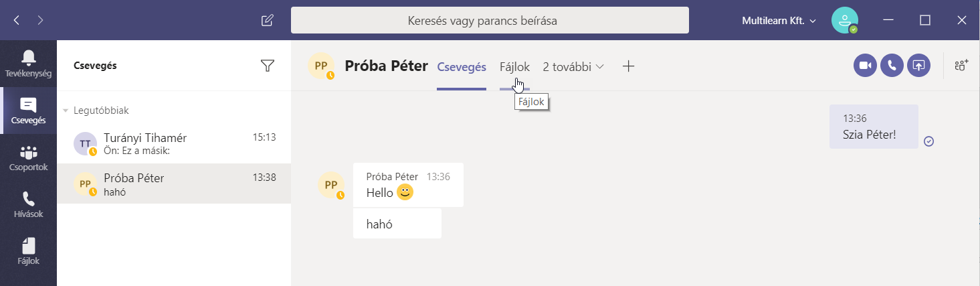Open the chat list filter funnel icon
The image size is (980, 286).
(268, 65)
